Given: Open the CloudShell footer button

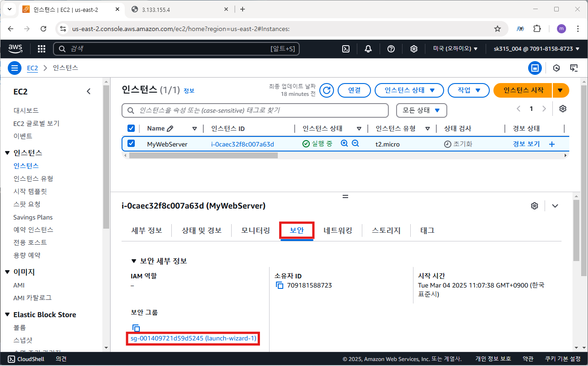Looking at the screenshot, I should [x=26, y=359].
